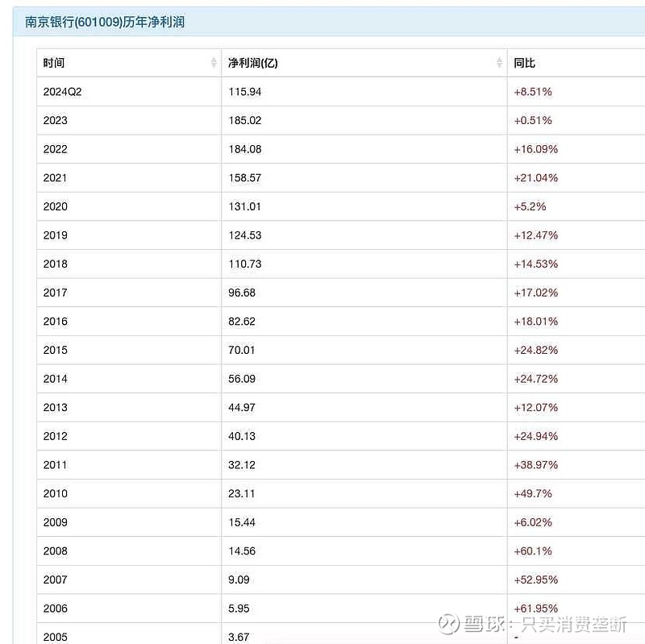Screen dimensions: 645x644
Task: Select growth value +5.2%
Action: pos(530,206)
